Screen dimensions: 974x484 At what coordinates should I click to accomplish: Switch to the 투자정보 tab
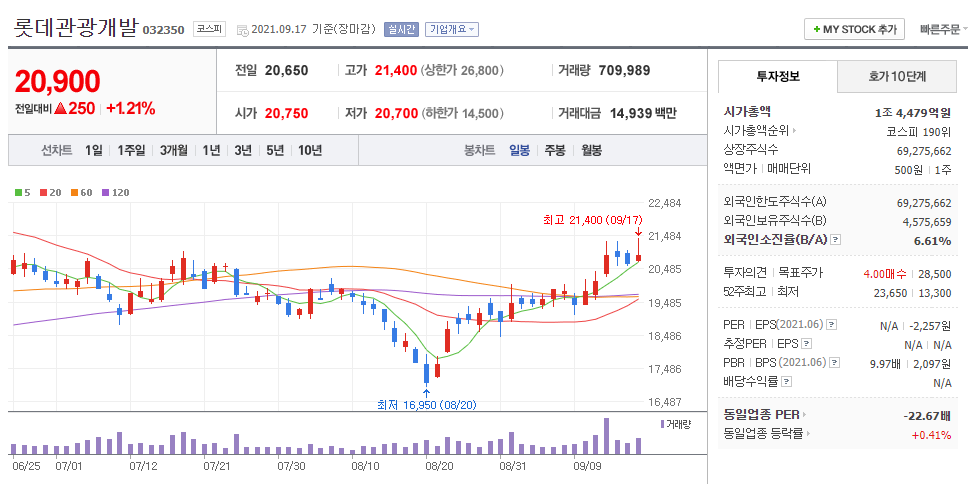click(778, 76)
